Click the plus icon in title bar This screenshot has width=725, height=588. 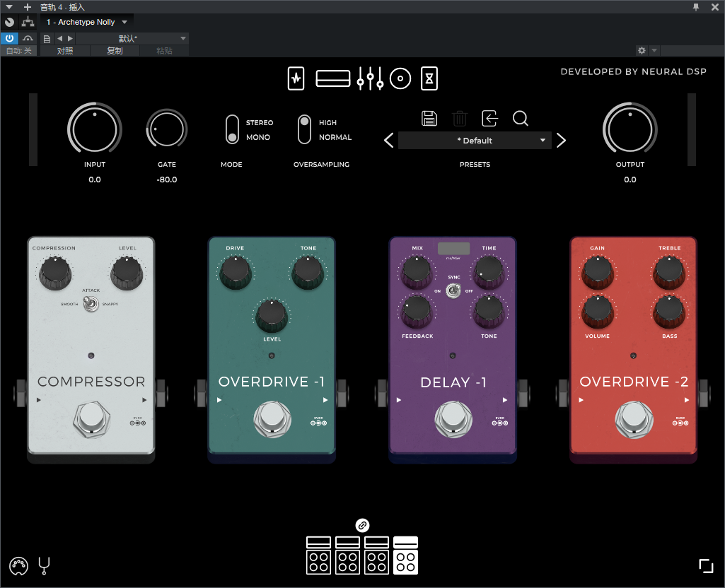click(x=28, y=7)
